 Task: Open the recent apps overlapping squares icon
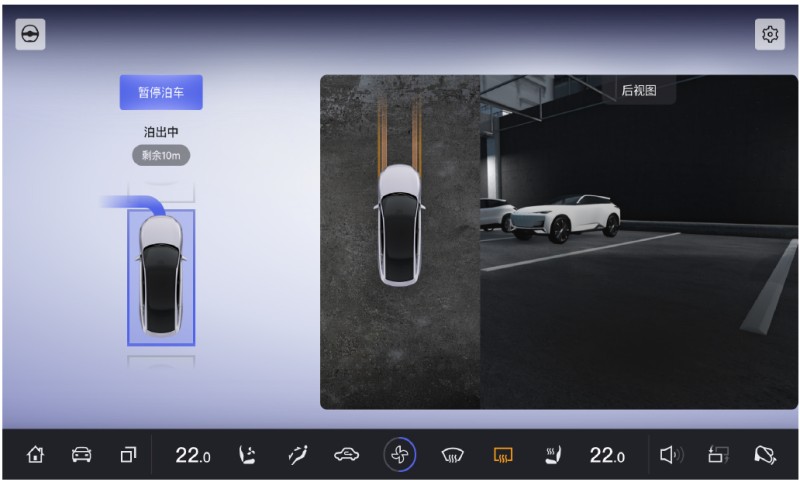pos(128,454)
